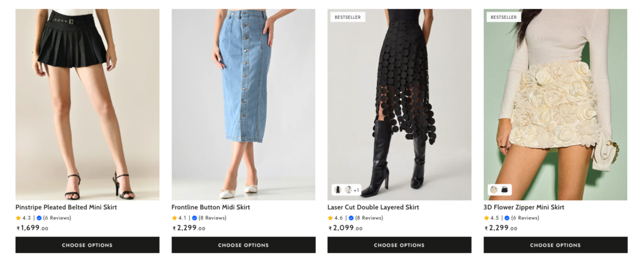The width and height of the screenshot is (644, 260).
Task: Pick the cream swatch on 3D Flower skirt
Action: [x=494, y=190]
